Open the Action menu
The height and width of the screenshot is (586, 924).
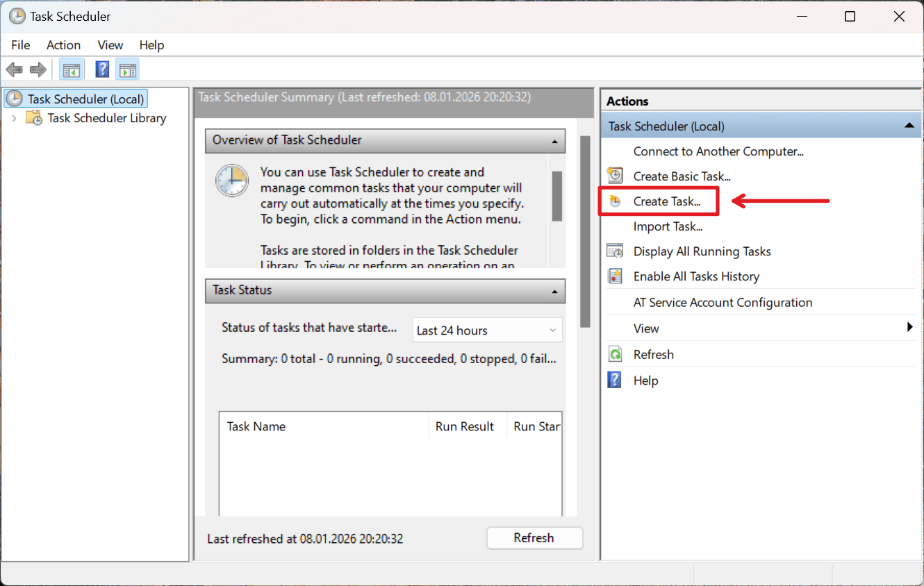coord(63,45)
